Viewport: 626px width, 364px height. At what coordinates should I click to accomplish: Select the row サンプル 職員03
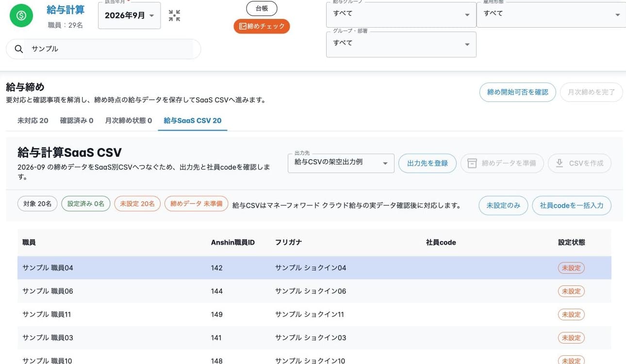[314, 338]
